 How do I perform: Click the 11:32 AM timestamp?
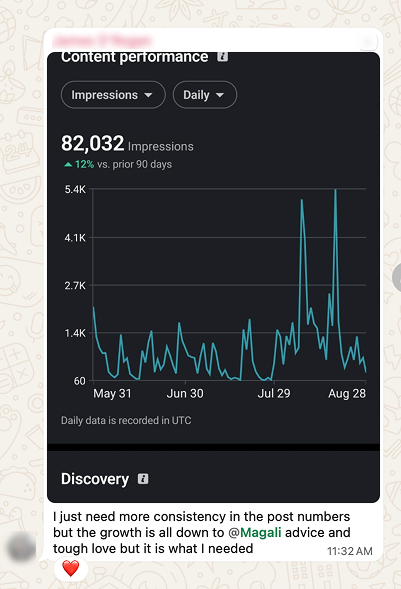350,551
